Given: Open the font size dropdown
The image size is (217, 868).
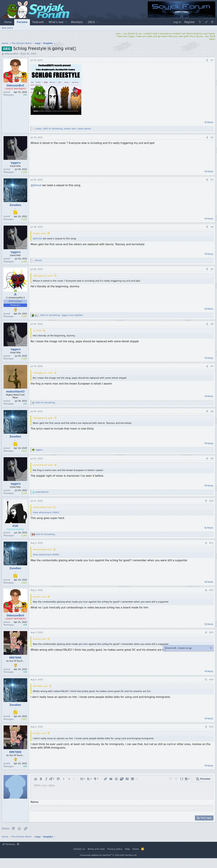Looking at the screenshot, I should click(52, 779).
